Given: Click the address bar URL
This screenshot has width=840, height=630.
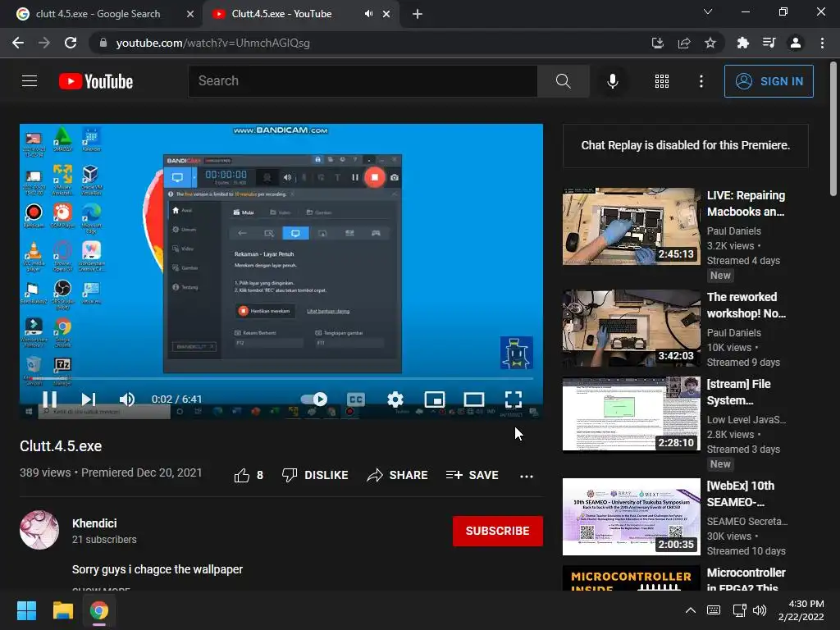Looking at the screenshot, I should 212,43.
